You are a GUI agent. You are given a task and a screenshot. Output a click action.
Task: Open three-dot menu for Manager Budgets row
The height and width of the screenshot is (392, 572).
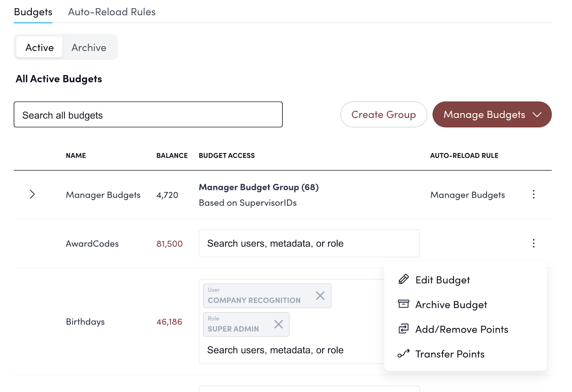point(533,194)
